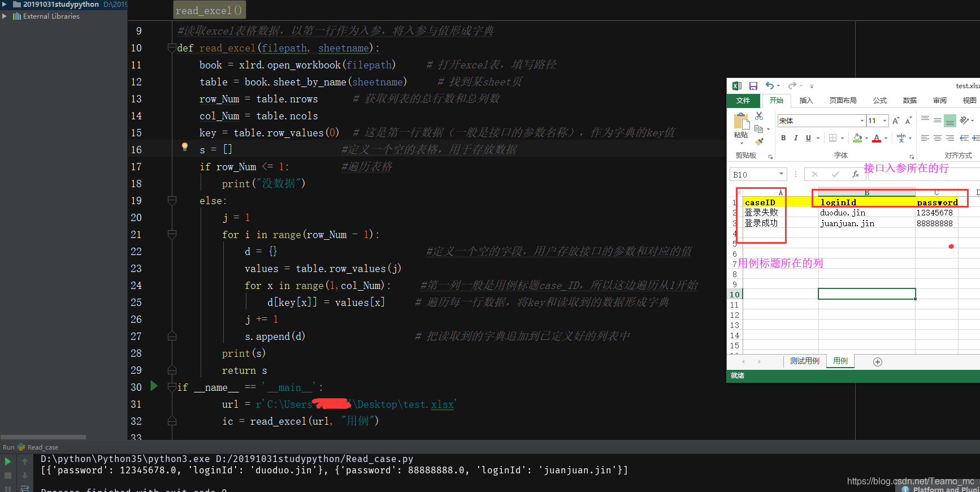
Task: Set top vertical alignment in Excel
Action: [925, 119]
